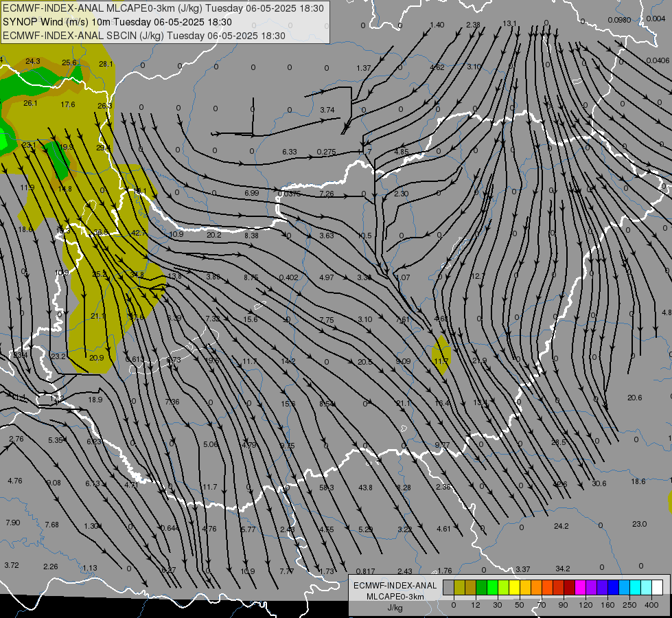Click the map value '3.74'

[x=327, y=110]
